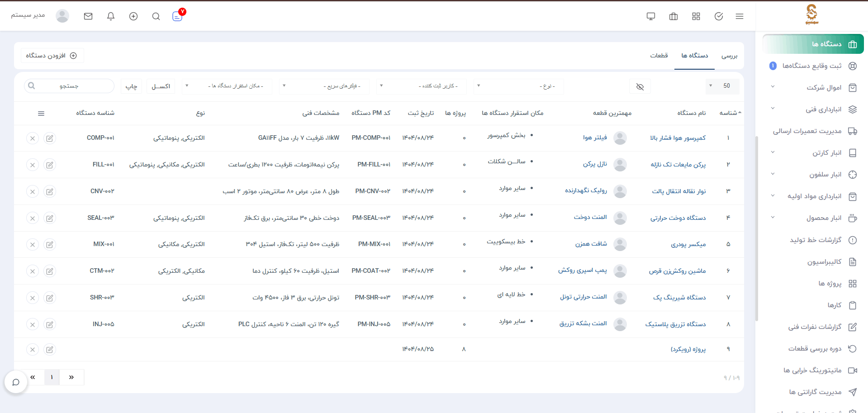
Task: Open the کاربر ثبت کننده filter dropdown
Action: tap(422, 86)
